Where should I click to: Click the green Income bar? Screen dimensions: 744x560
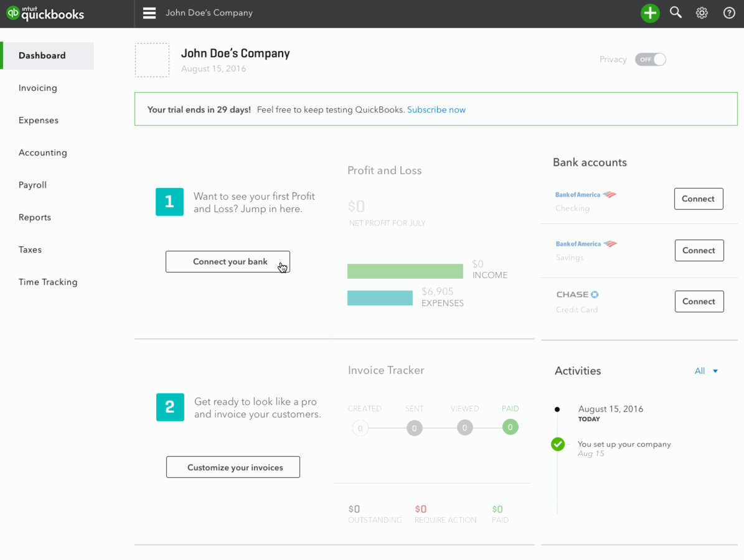tap(405, 271)
